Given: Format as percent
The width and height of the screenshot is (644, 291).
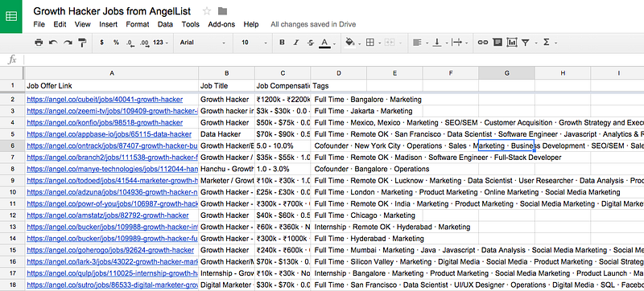Looking at the screenshot, I should click(x=117, y=43).
